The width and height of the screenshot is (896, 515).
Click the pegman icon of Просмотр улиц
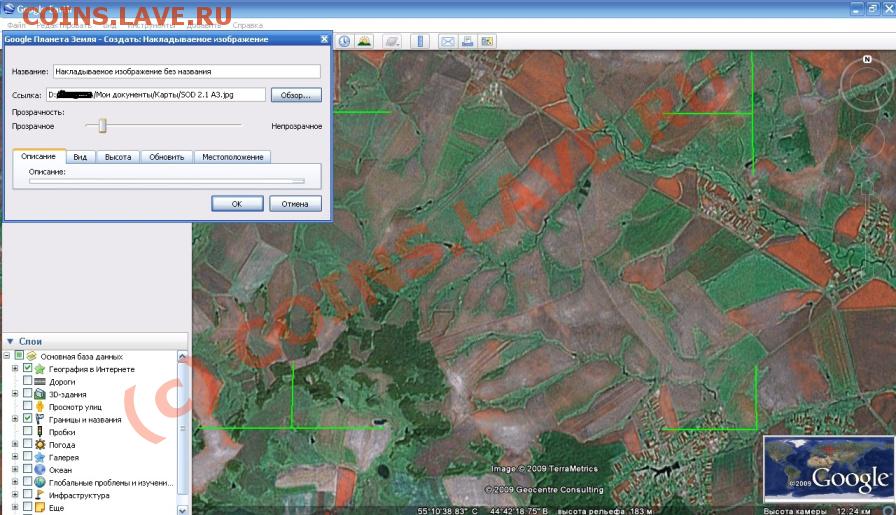tap(39, 407)
